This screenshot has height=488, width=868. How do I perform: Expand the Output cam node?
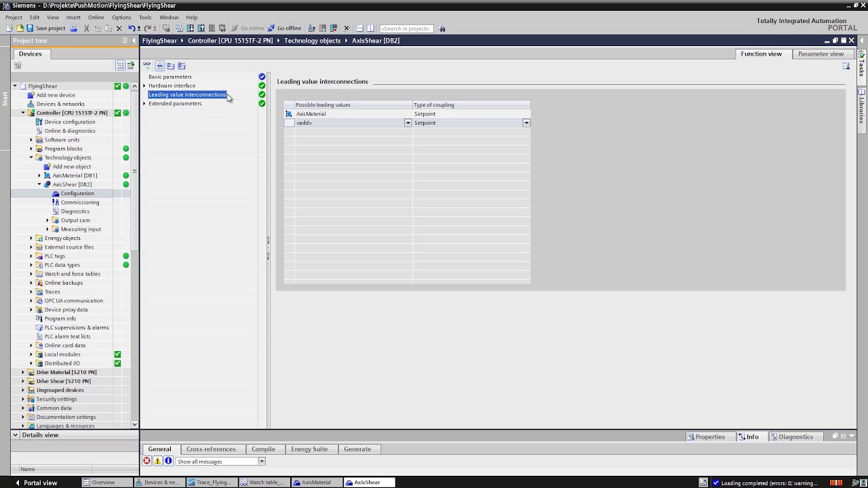point(47,220)
